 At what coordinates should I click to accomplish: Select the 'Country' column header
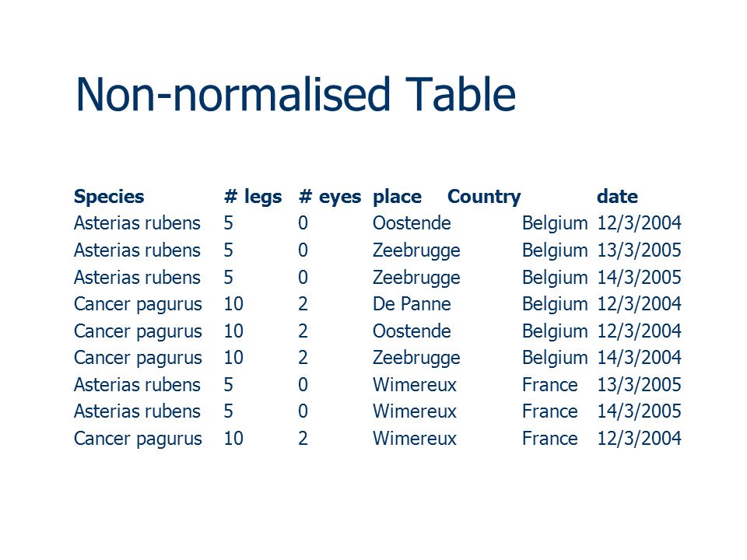point(484,197)
